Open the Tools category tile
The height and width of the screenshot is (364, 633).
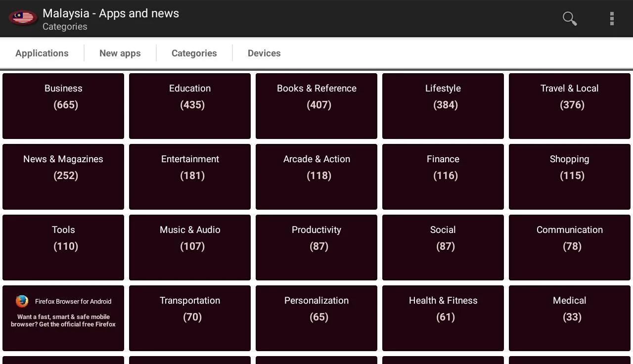point(63,247)
